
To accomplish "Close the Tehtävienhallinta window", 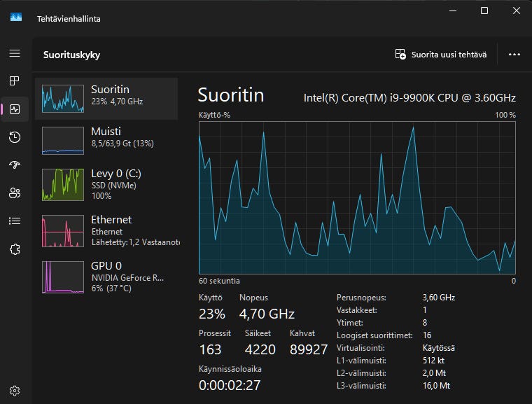I will click(516, 11).
